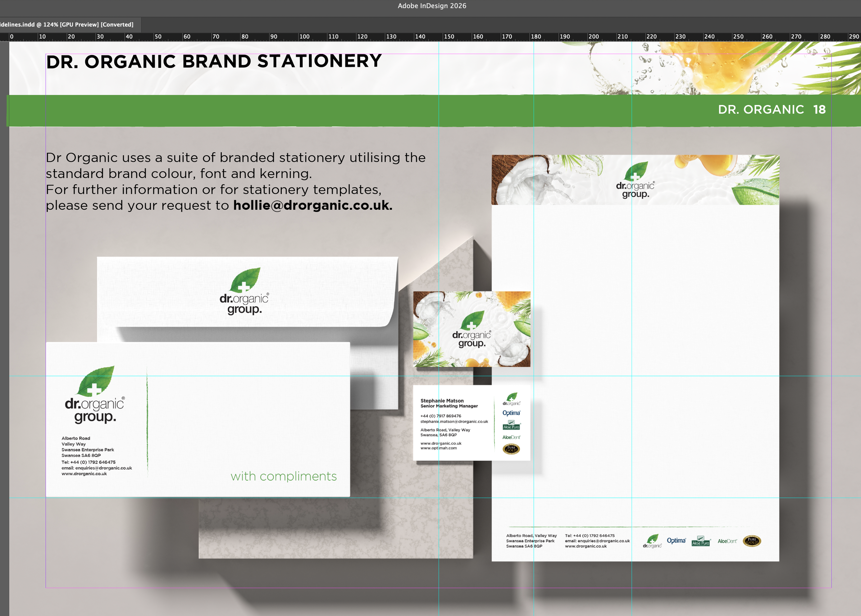Click "www.drorganic.co.uk" on the business card
The height and width of the screenshot is (616, 861).
tap(441, 443)
